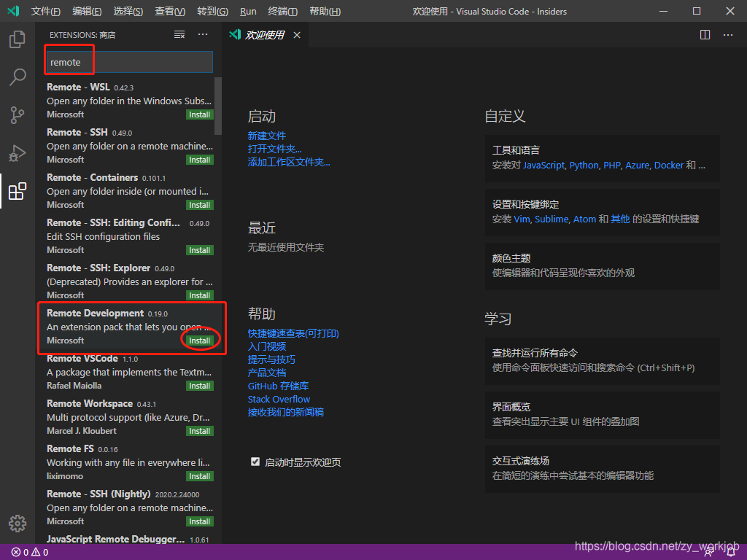Open the Search view in activity bar
The image size is (747, 560).
18,77
